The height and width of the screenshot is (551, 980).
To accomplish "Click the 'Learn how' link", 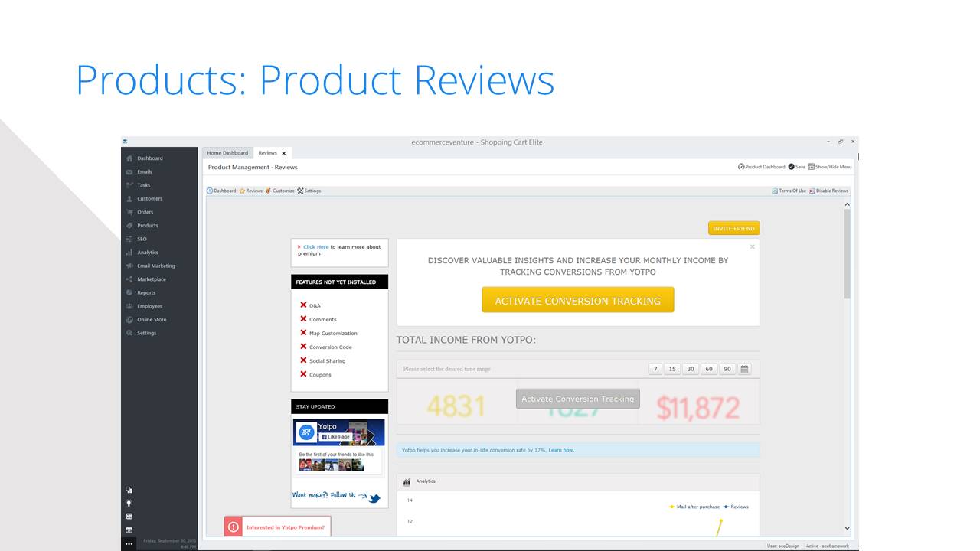I will tap(561, 450).
